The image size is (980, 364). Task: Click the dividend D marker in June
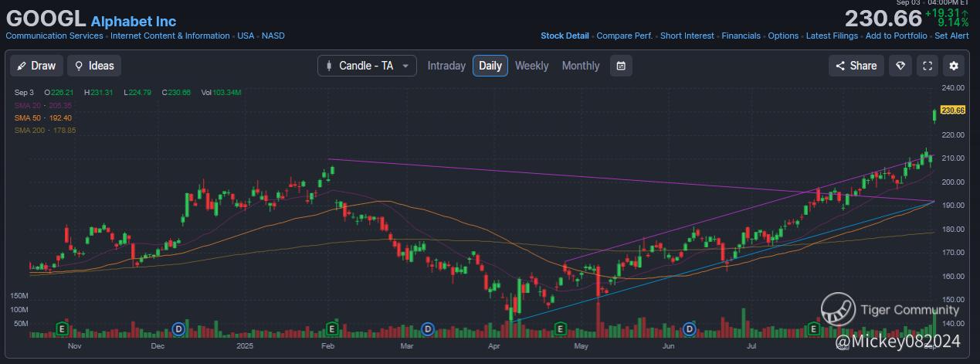[x=690, y=329]
